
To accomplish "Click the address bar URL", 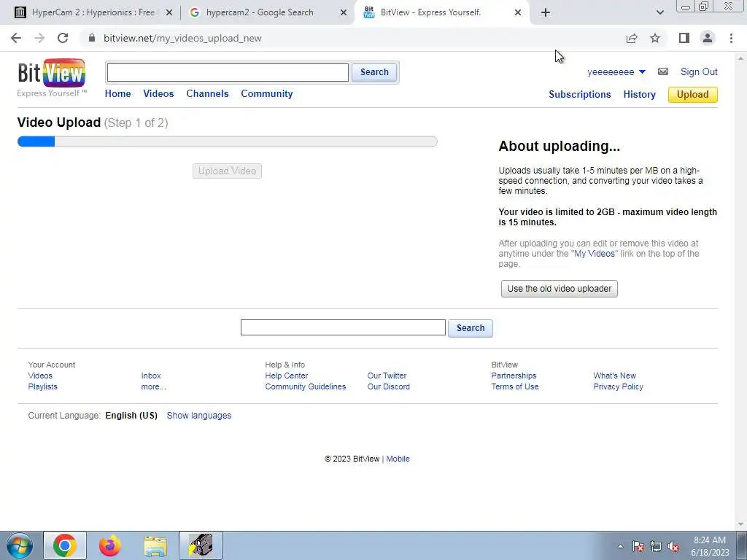I will click(182, 38).
